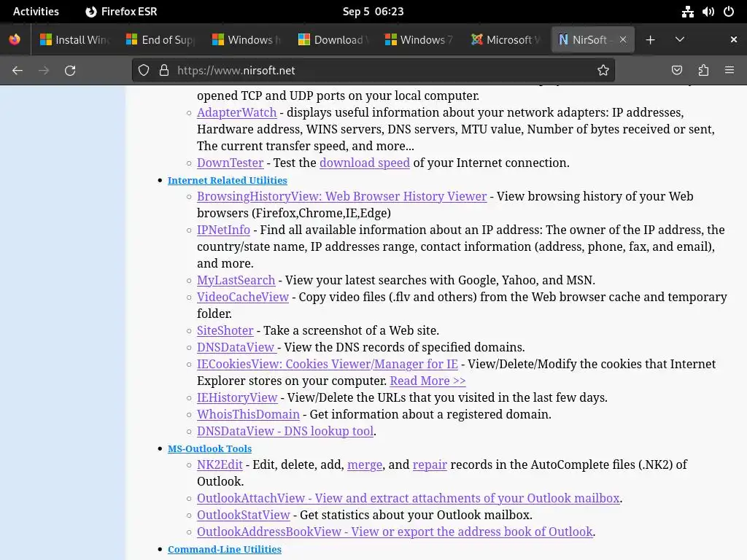The image size is (747, 560).
Task: Open the NK2Edit link
Action: click(220, 464)
